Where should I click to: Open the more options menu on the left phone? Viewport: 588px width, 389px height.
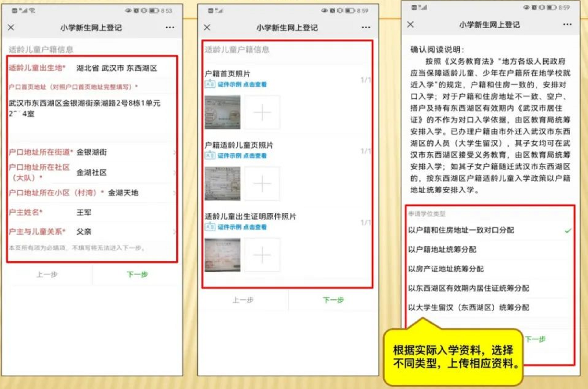pos(170,27)
